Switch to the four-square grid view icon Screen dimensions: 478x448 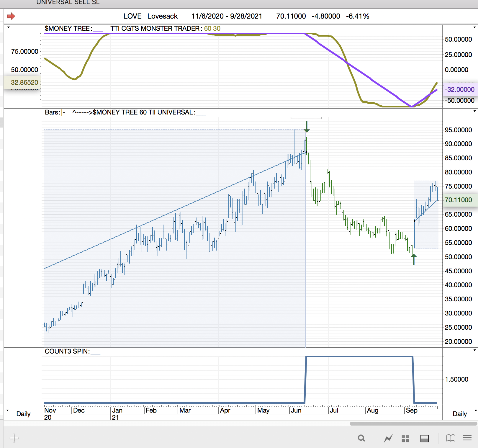click(405, 439)
